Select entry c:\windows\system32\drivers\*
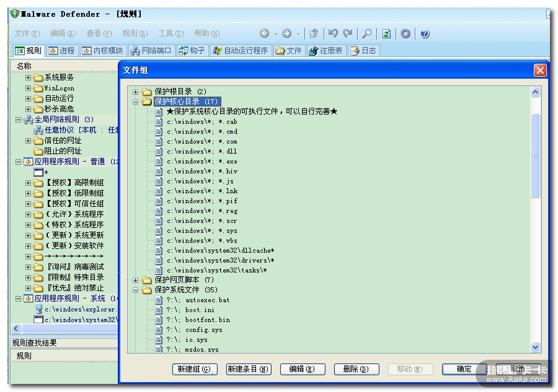The image size is (558, 392). [x=221, y=261]
